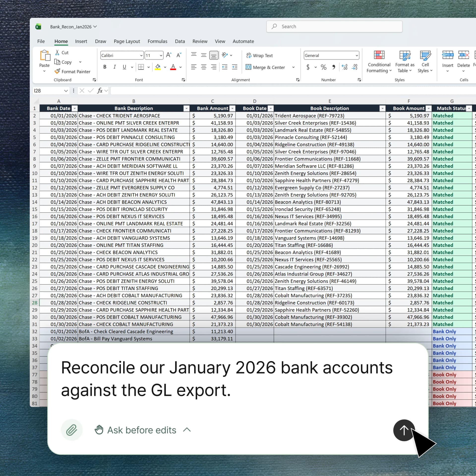Open Conditional Formatting options
476x476 pixels.
tap(379, 61)
